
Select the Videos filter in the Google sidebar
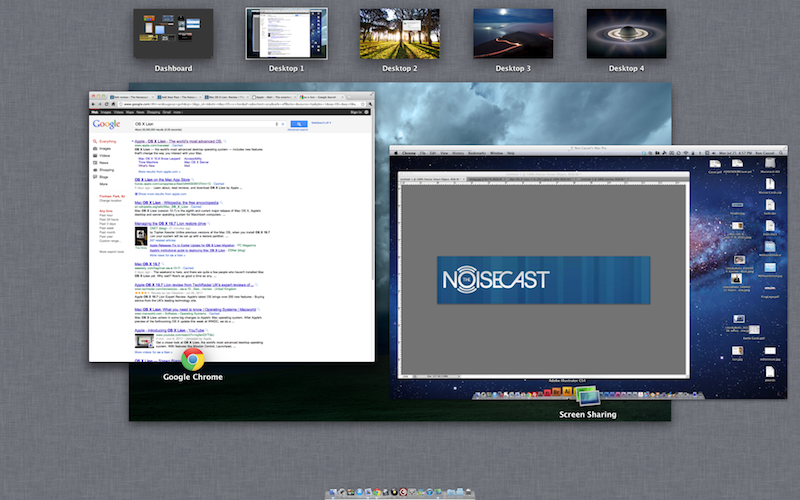click(x=105, y=156)
